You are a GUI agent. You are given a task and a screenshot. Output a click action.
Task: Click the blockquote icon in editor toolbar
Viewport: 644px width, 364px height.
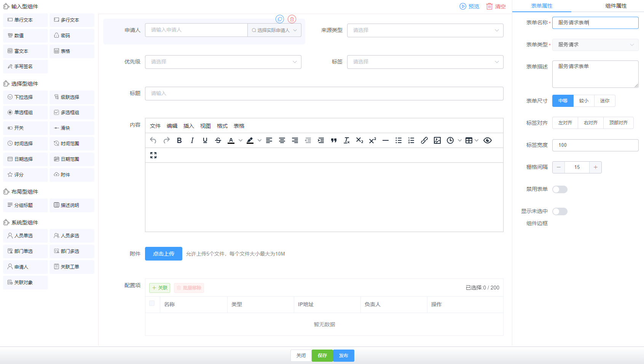334,140
